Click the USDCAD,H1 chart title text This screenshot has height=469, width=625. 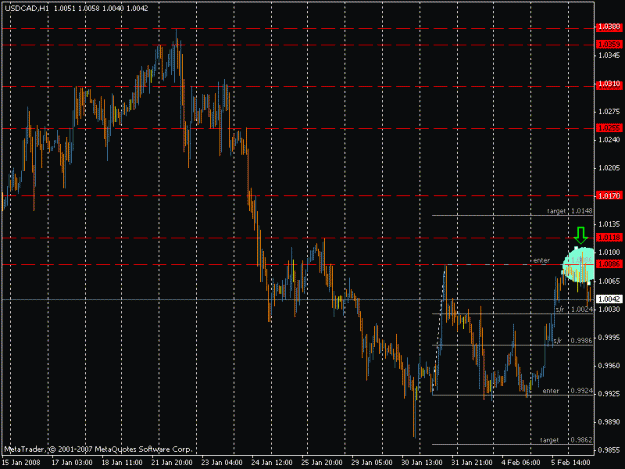tap(27, 8)
